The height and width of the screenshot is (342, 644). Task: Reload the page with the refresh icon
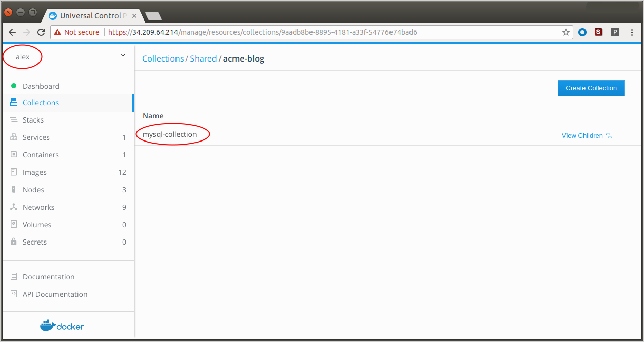(x=41, y=32)
